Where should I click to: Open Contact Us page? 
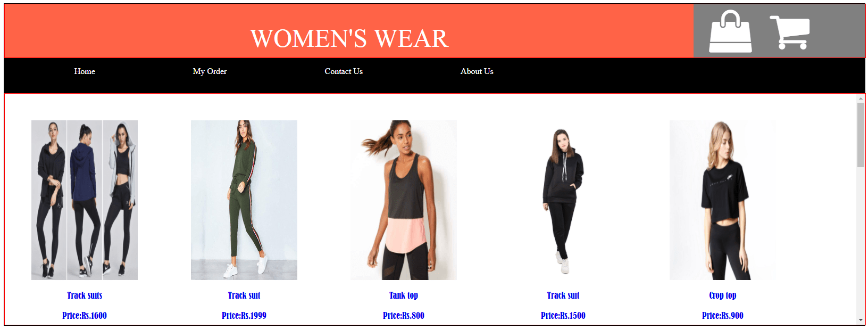coord(344,71)
